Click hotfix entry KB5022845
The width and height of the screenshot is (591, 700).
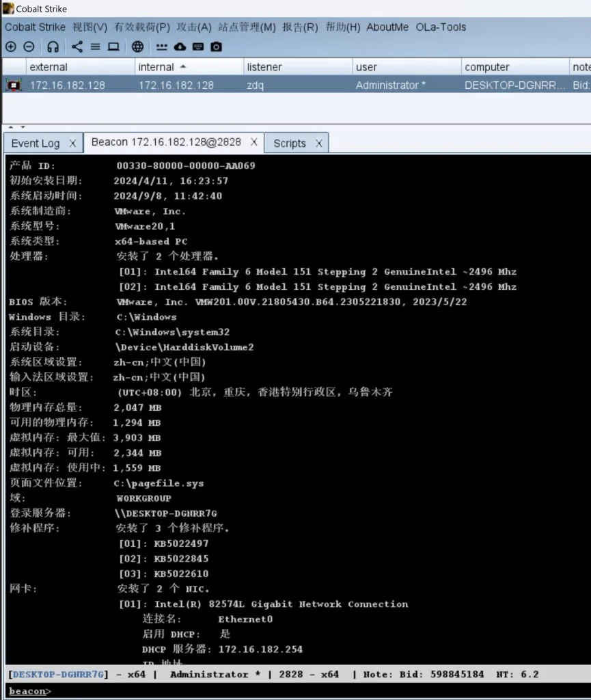tap(181, 558)
